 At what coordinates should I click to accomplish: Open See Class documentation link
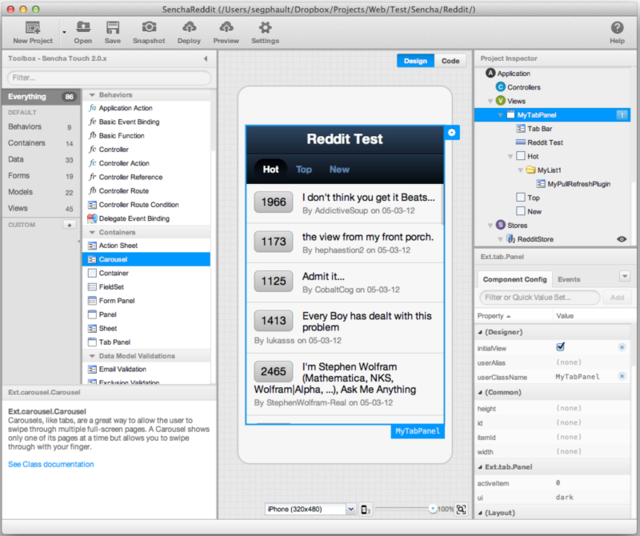pos(51,464)
